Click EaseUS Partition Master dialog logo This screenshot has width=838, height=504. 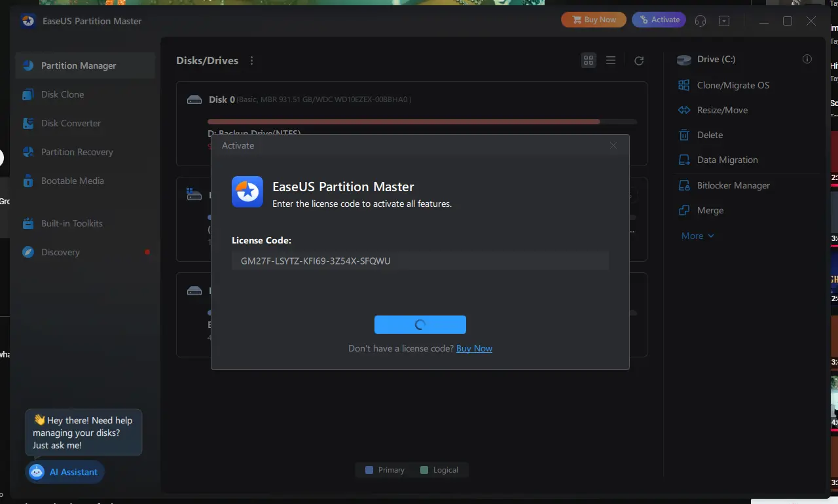(x=247, y=192)
